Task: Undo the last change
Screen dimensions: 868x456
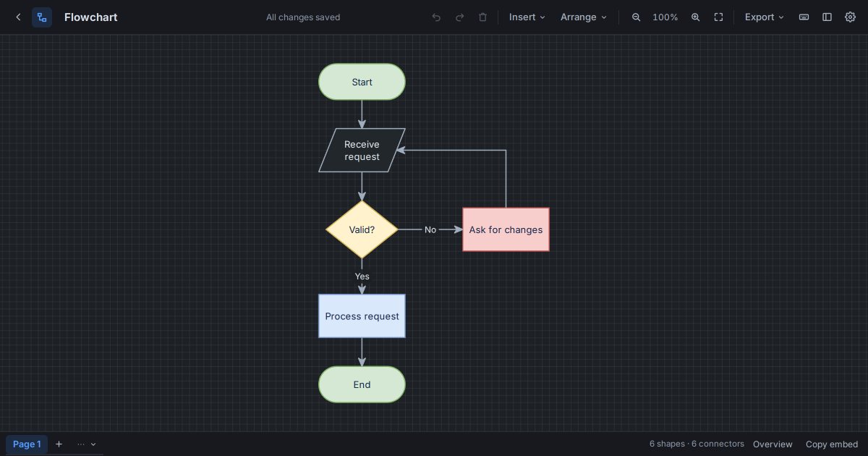Action: click(436, 17)
